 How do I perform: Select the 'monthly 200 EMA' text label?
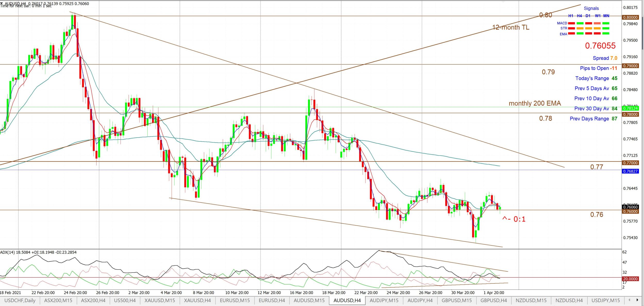tap(535, 103)
